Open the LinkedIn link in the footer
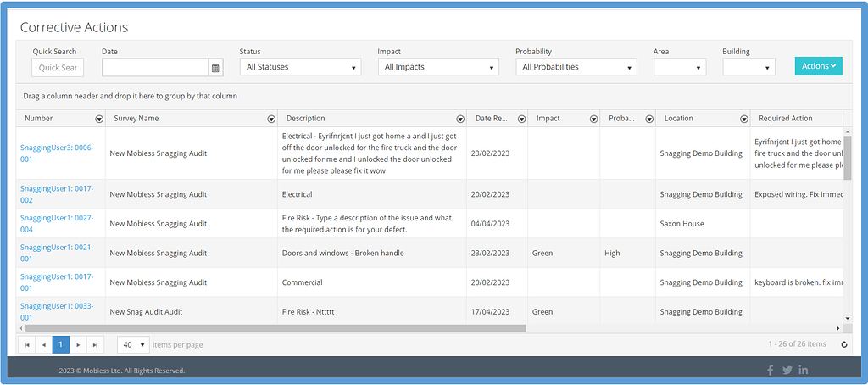Viewport: 868px width, 385px height. [803, 370]
